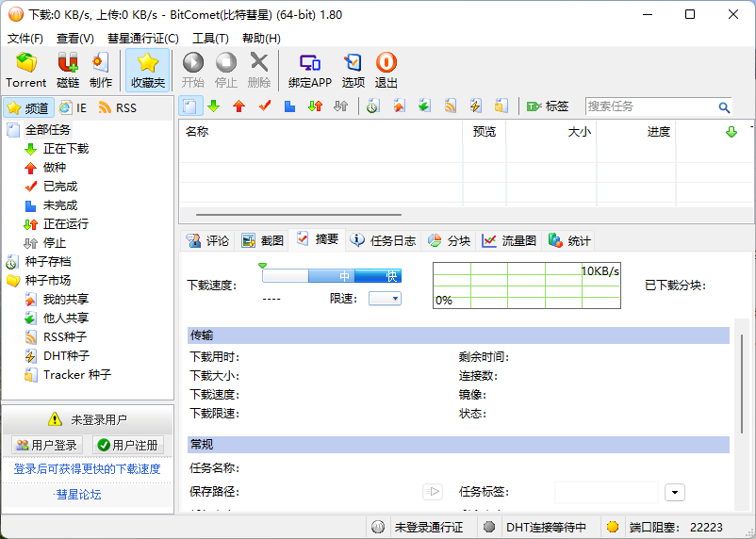Switch to the 任务日志 tab
Screen dimensions: 756x539
click(x=384, y=240)
